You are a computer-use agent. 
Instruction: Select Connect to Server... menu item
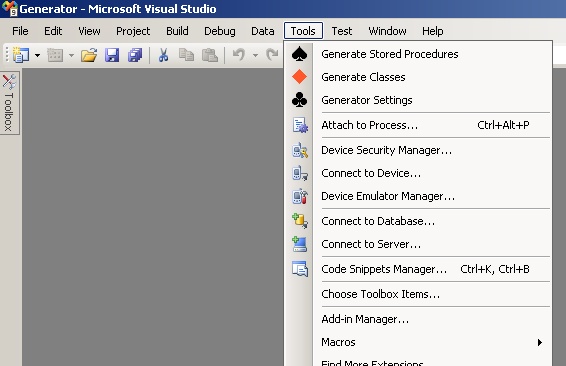pyautogui.click(x=418, y=244)
